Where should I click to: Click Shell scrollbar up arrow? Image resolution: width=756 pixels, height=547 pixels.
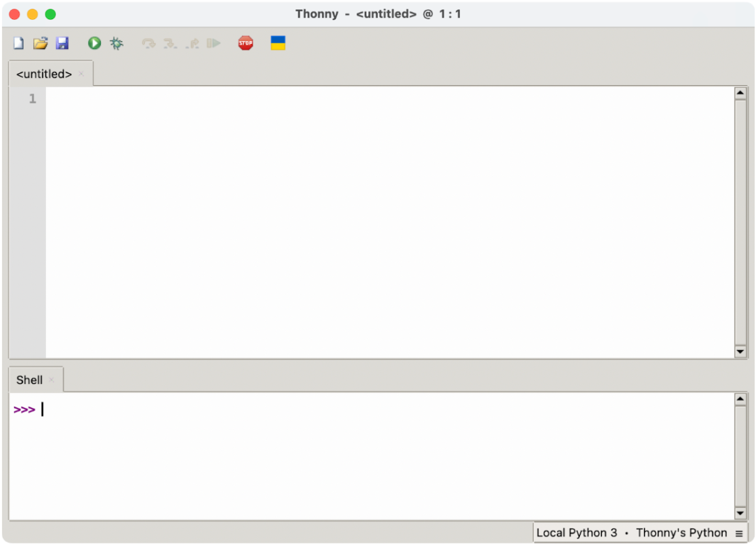click(x=740, y=399)
